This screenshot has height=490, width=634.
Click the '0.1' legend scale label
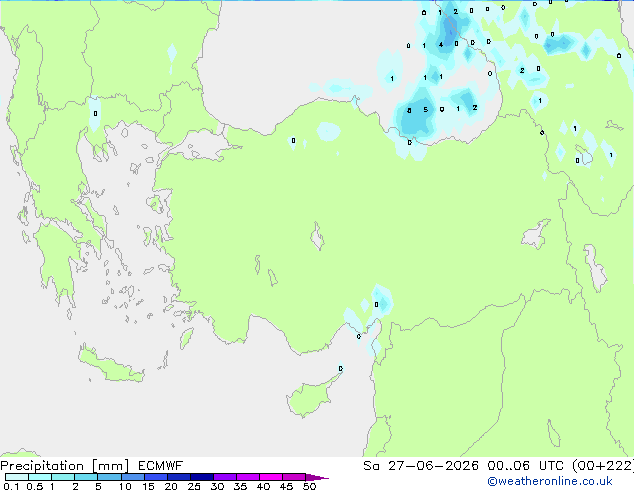point(11,486)
